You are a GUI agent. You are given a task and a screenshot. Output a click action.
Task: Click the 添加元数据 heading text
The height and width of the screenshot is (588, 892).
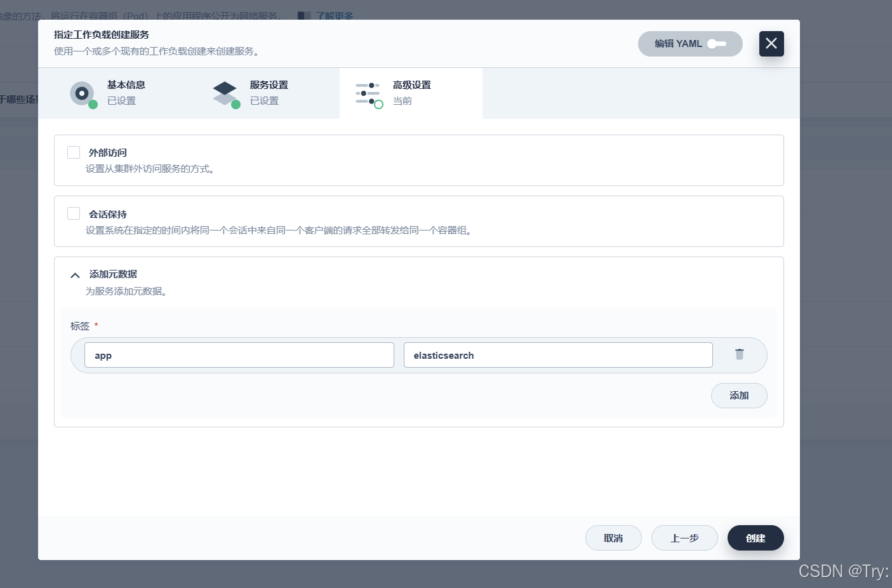[113, 274]
